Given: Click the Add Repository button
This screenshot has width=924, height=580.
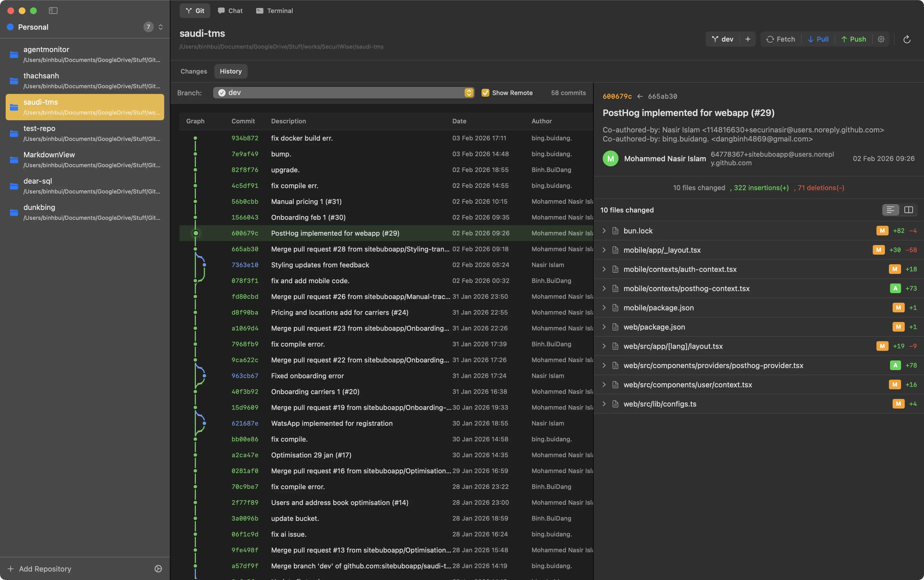Looking at the screenshot, I should pyautogui.click(x=40, y=568).
